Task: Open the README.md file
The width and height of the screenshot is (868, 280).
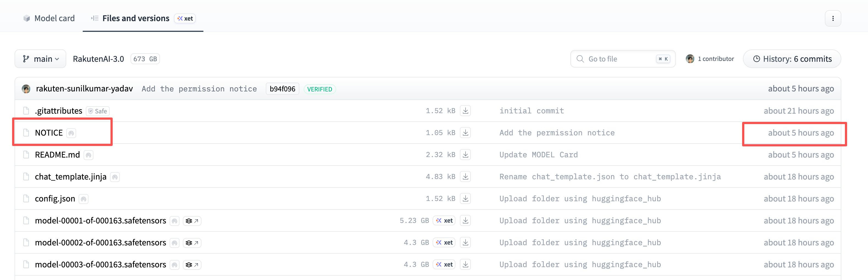Action: [x=57, y=155]
